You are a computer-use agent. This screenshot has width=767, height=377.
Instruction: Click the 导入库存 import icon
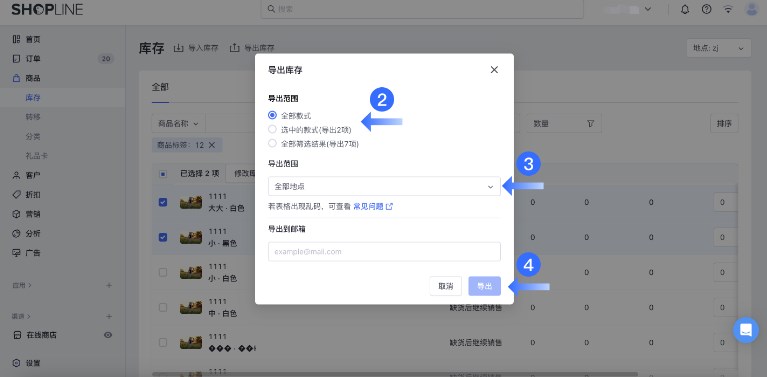pyautogui.click(x=179, y=48)
